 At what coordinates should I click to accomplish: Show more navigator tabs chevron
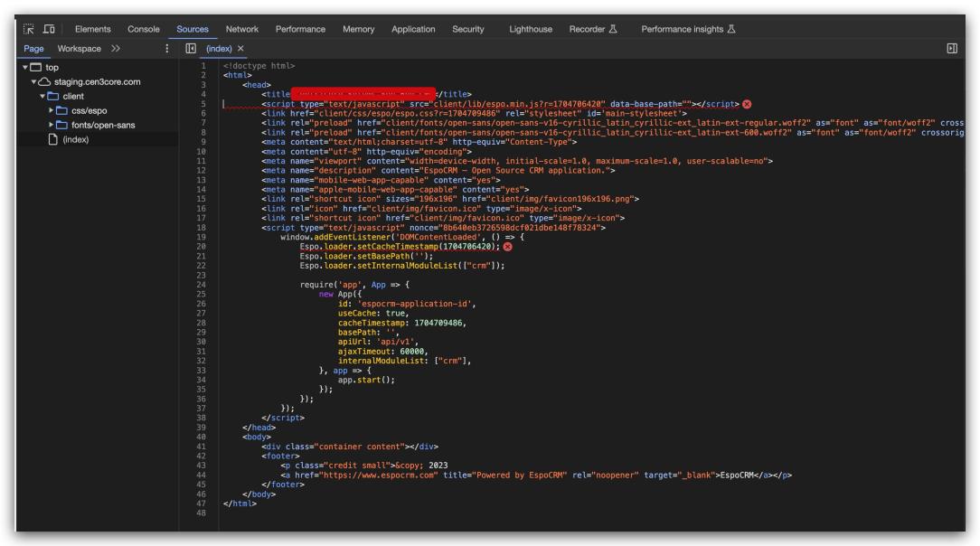pos(116,48)
